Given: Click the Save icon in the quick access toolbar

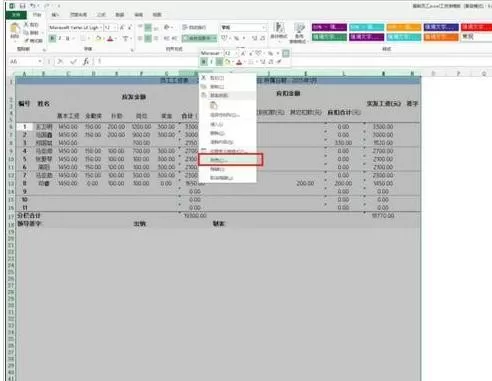Looking at the screenshot, I should point(22,6).
